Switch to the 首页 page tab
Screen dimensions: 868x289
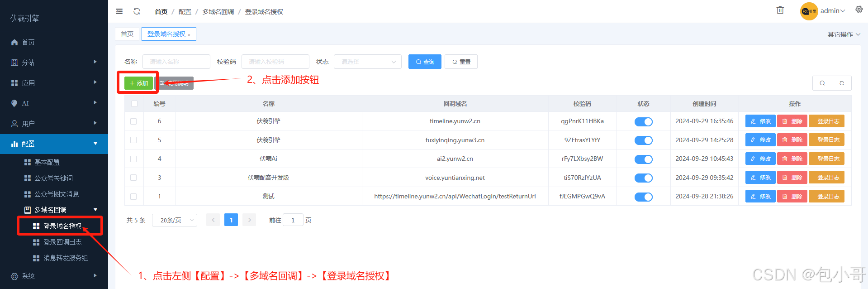tap(127, 34)
